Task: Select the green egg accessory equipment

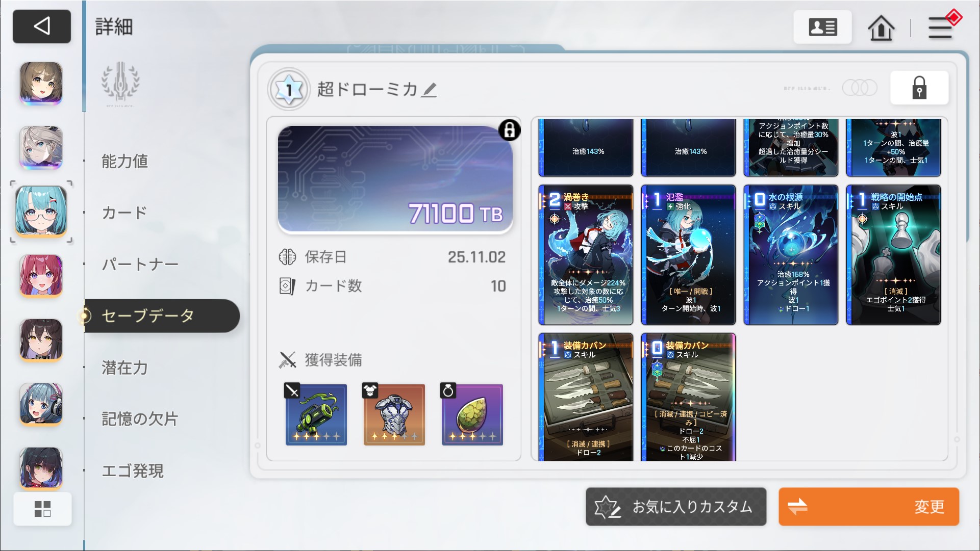Action: (x=472, y=414)
